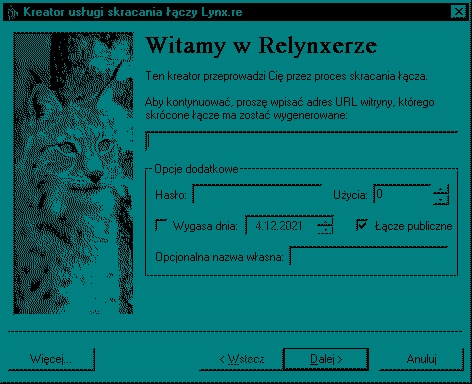The image size is (472, 384).
Task: Cancel the wizard with Anuluj
Action: click(421, 359)
